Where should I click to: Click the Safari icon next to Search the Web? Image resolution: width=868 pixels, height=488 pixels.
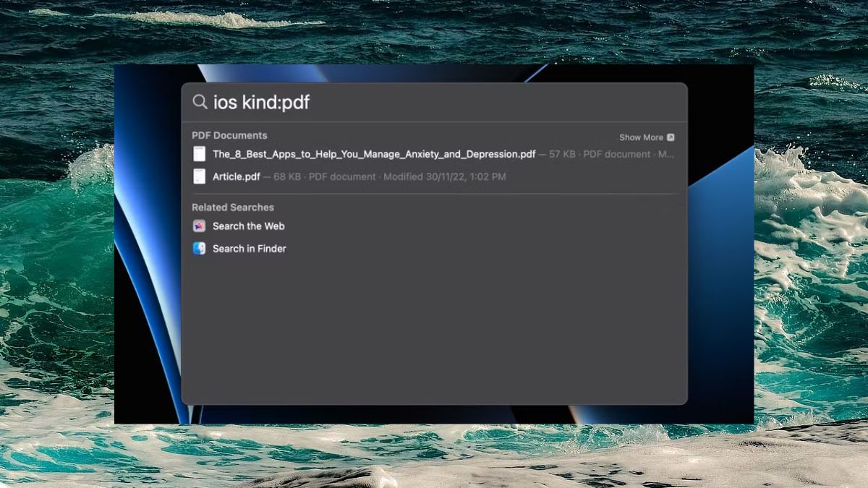click(x=199, y=226)
